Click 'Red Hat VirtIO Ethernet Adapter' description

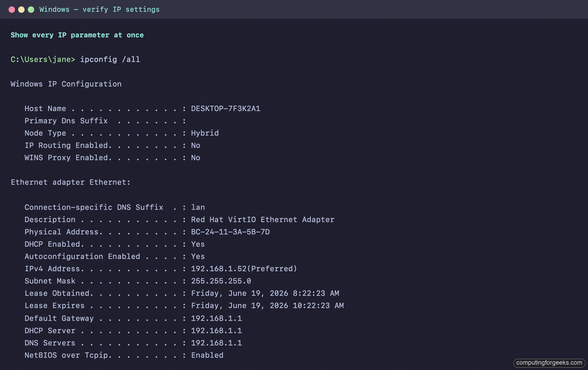point(263,220)
